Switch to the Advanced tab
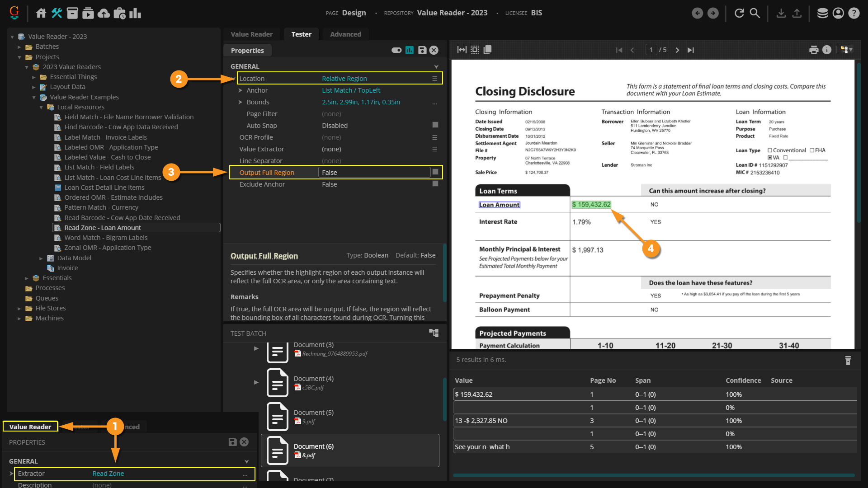The width and height of the screenshot is (868, 488). click(345, 34)
